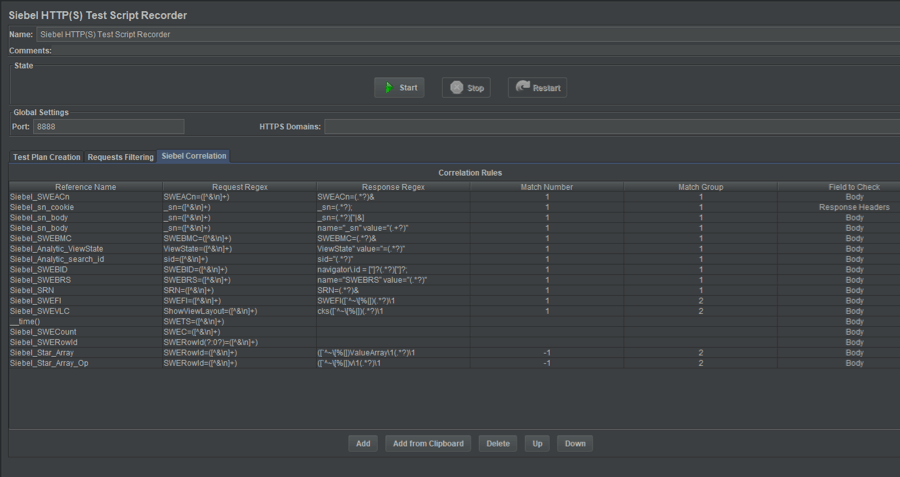Click request regex ViewState=([^&\n]+)
The image size is (900, 477).
point(239,249)
